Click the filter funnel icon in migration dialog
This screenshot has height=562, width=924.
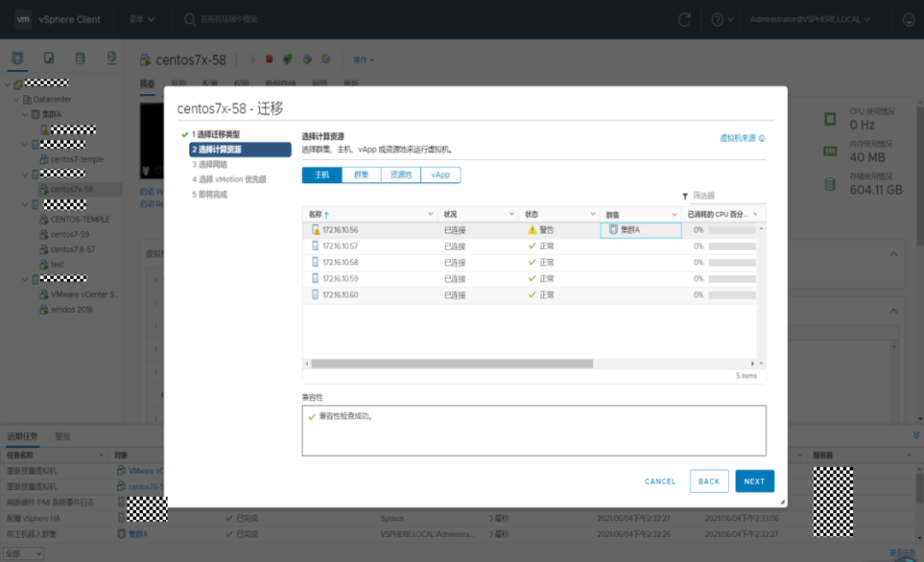(684, 196)
